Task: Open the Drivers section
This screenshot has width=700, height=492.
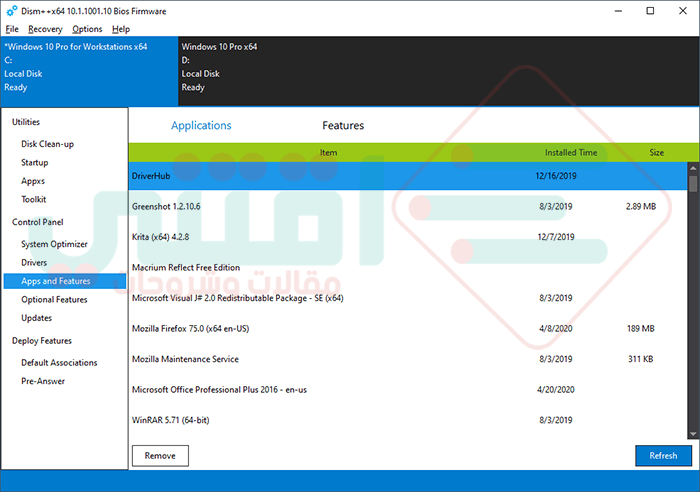Action: point(34,263)
